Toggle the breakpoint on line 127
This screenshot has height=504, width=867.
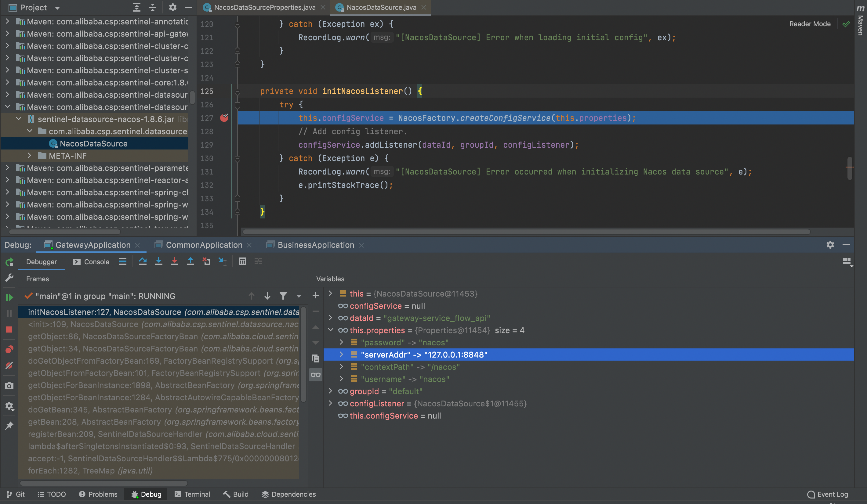coord(224,118)
